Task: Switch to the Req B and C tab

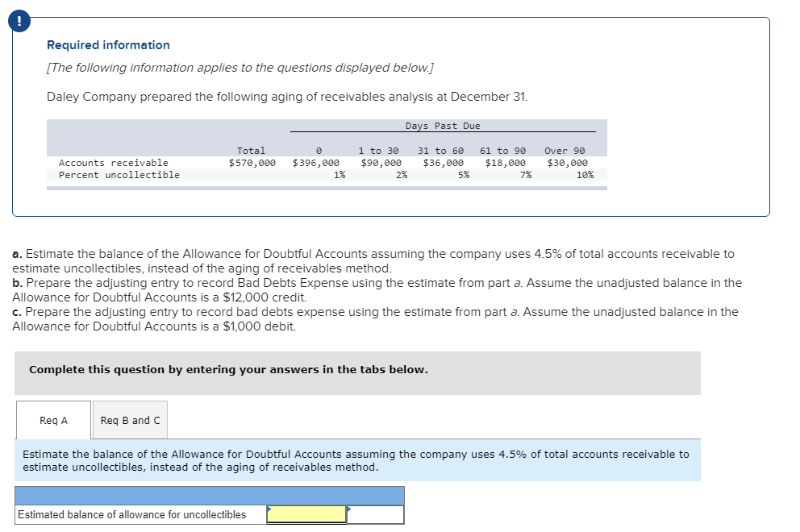Action: point(129,419)
